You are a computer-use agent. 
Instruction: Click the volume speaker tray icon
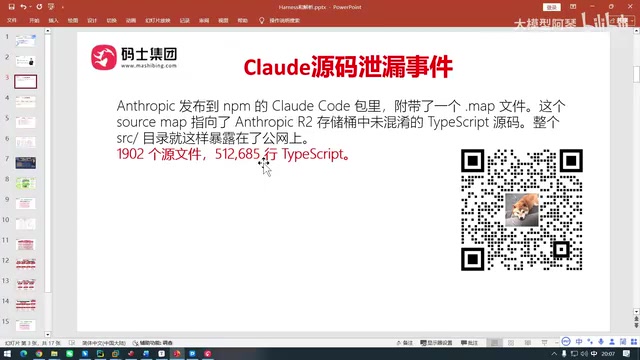click(x=584, y=354)
